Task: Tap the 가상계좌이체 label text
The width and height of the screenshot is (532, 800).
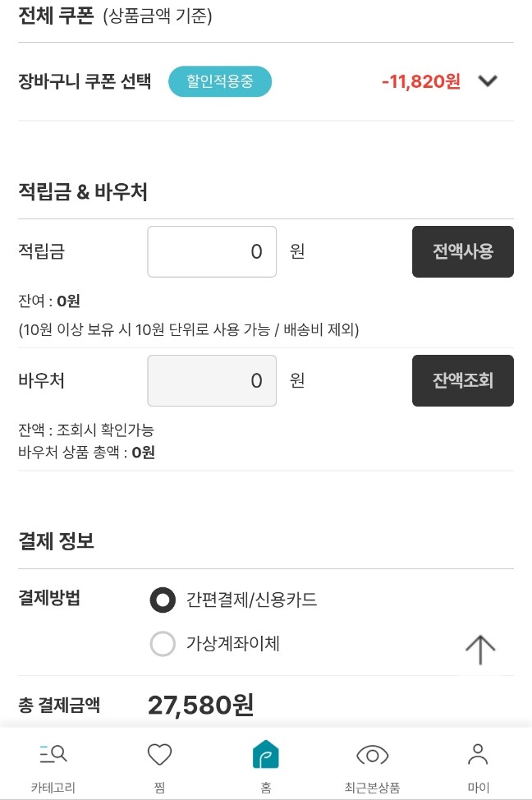Action: (232, 643)
